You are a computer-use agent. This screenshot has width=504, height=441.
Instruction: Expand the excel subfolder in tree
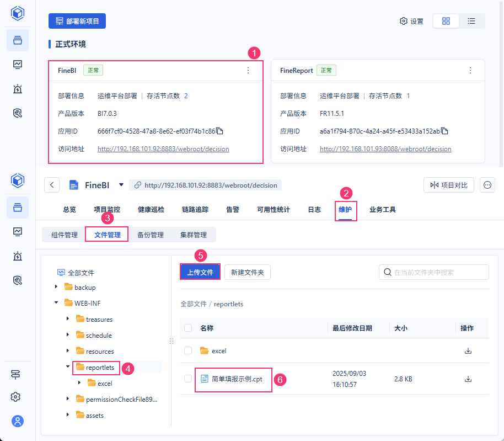[79, 383]
